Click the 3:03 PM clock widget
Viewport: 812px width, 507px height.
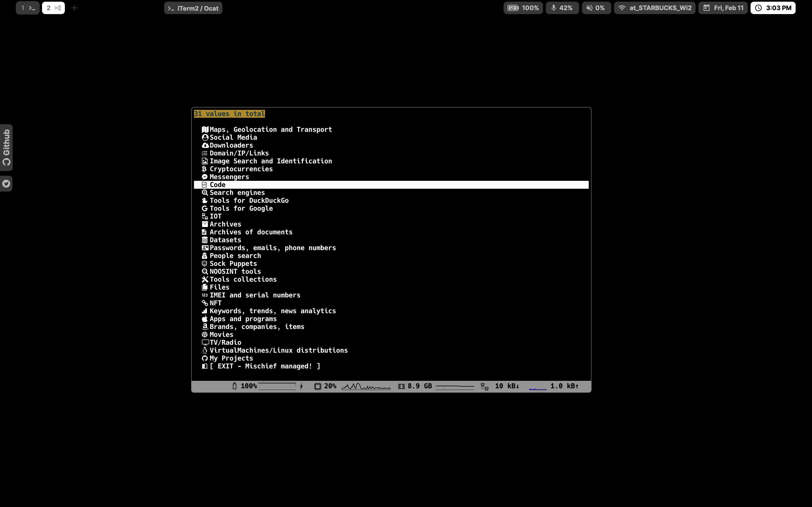pos(773,8)
